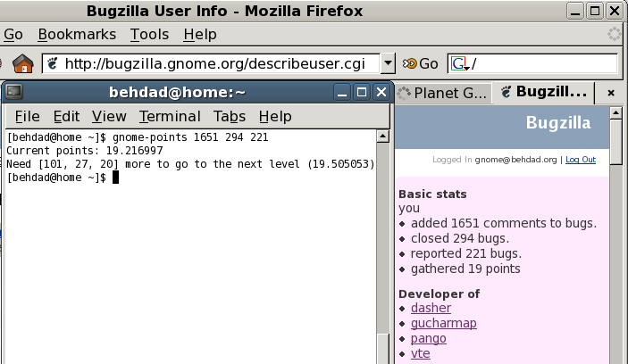Open the Firefox Bookmarks menu

pos(77,35)
